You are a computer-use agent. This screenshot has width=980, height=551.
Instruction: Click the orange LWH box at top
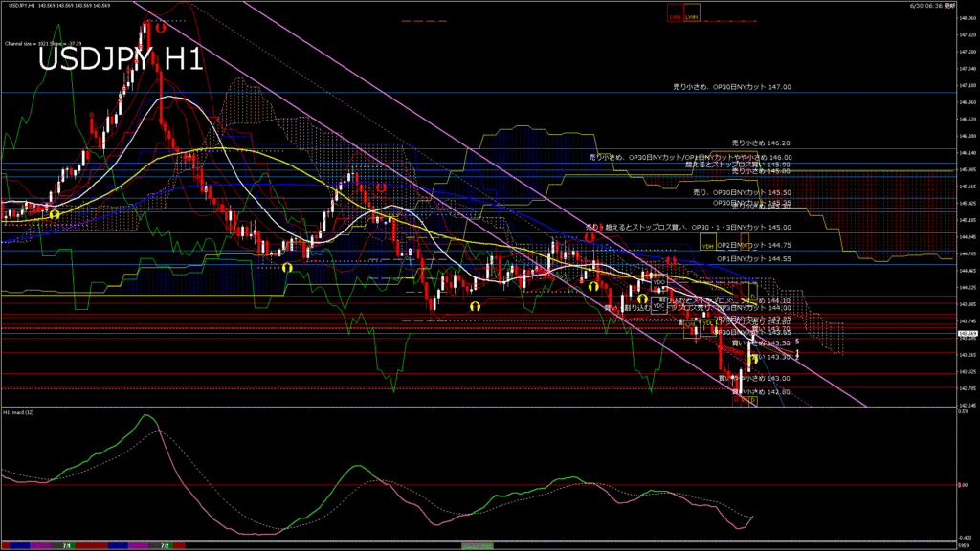point(691,13)
